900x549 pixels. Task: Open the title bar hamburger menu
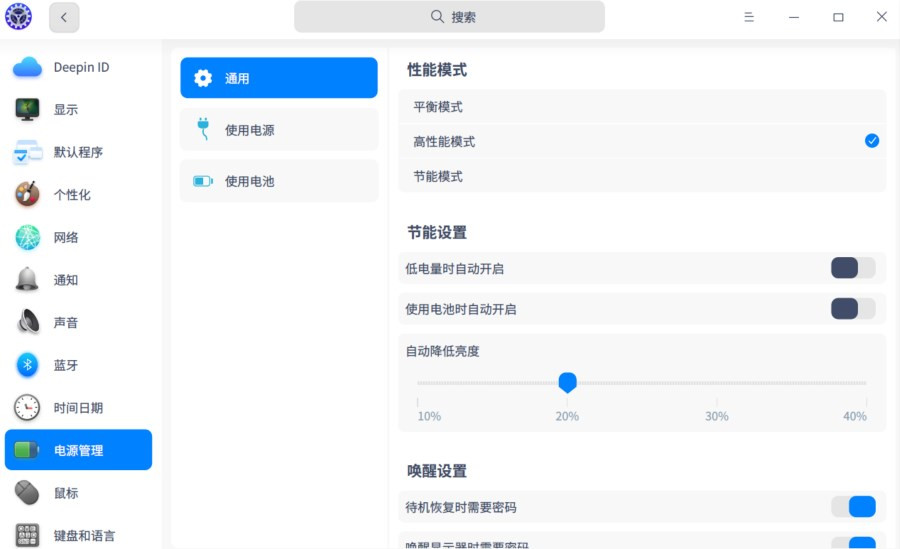coord(749,17)
